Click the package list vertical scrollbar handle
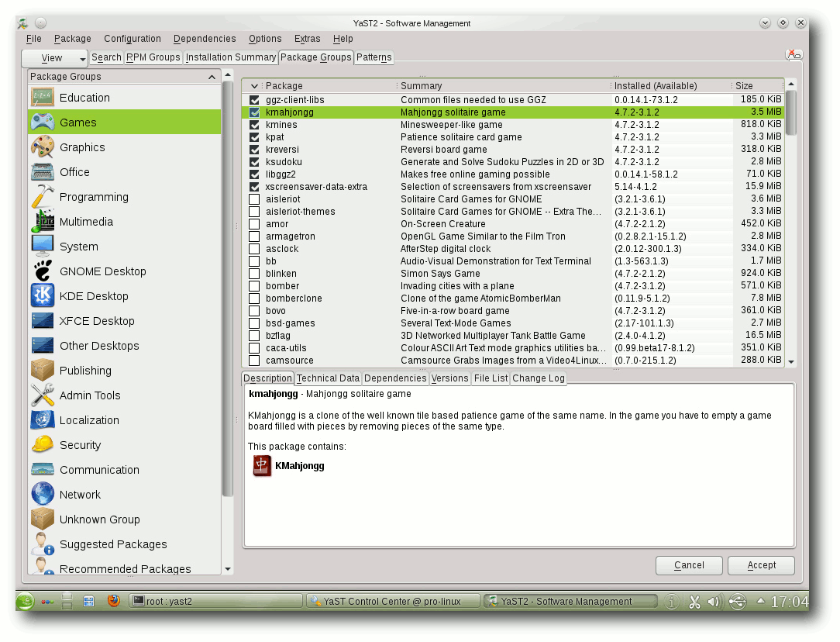Screen dimensions: 840x642 click(x=791, y=113)
